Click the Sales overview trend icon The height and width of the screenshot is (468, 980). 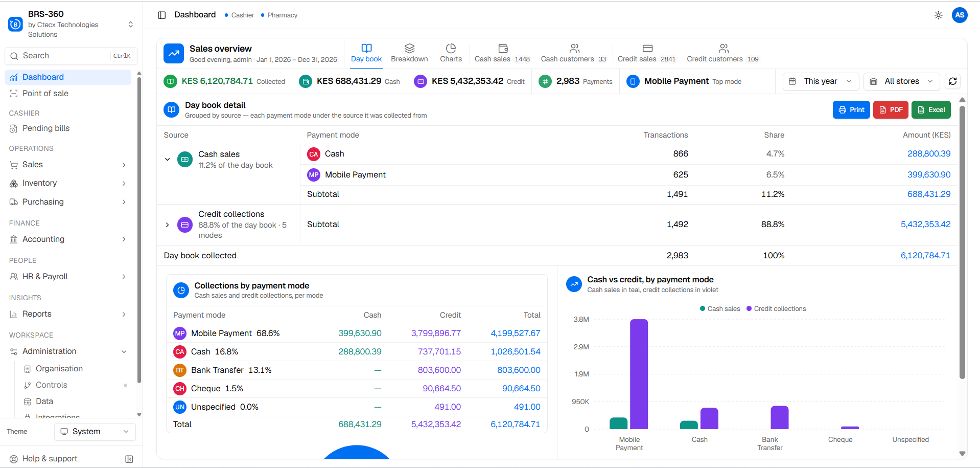[174, 53]
